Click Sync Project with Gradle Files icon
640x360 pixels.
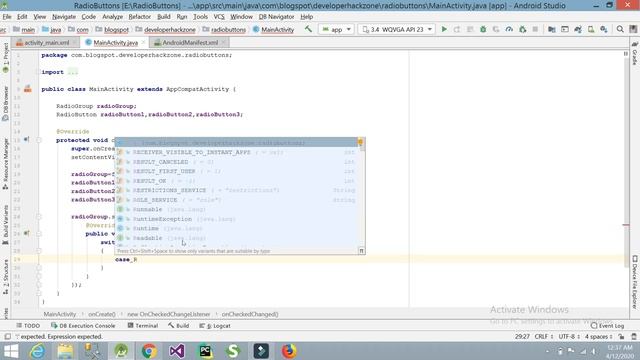point(578,29)
